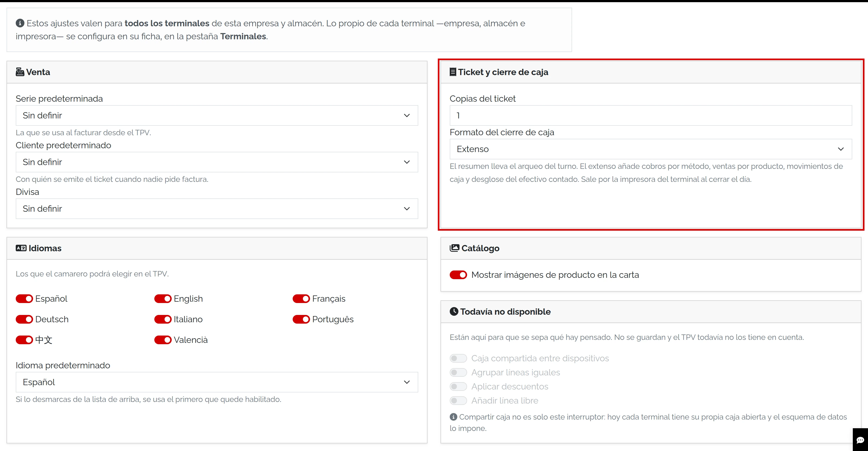Click the Añadir línea libre switch
This screenshot has width=868, height=451.
(458, 401)
